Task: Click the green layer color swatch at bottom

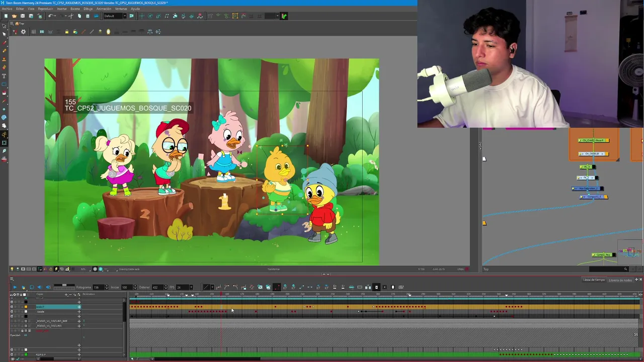Action: (x=26, y=354)
